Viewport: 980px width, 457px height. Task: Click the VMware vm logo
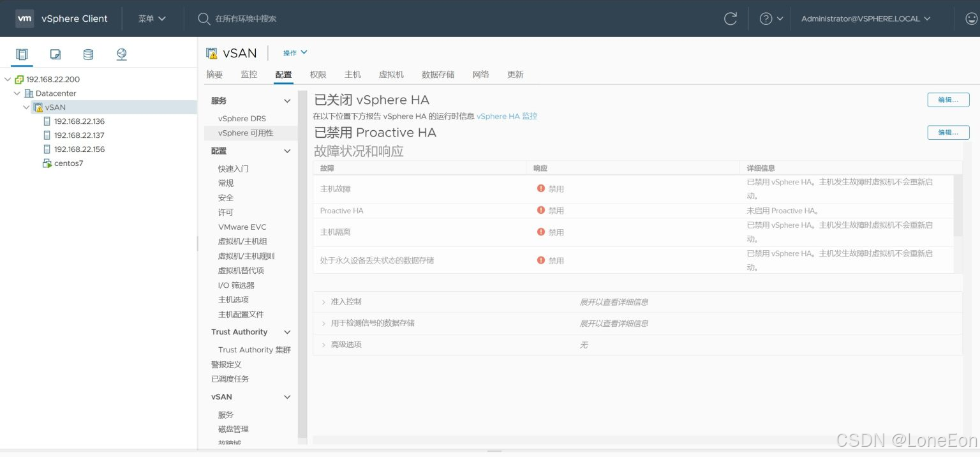click(24, 19)
